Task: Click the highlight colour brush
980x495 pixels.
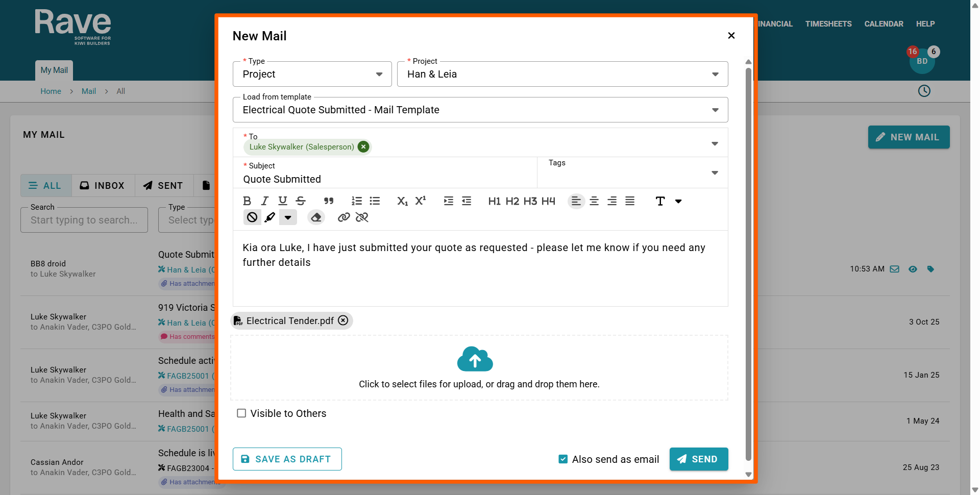Action: [x=270, y=217]
